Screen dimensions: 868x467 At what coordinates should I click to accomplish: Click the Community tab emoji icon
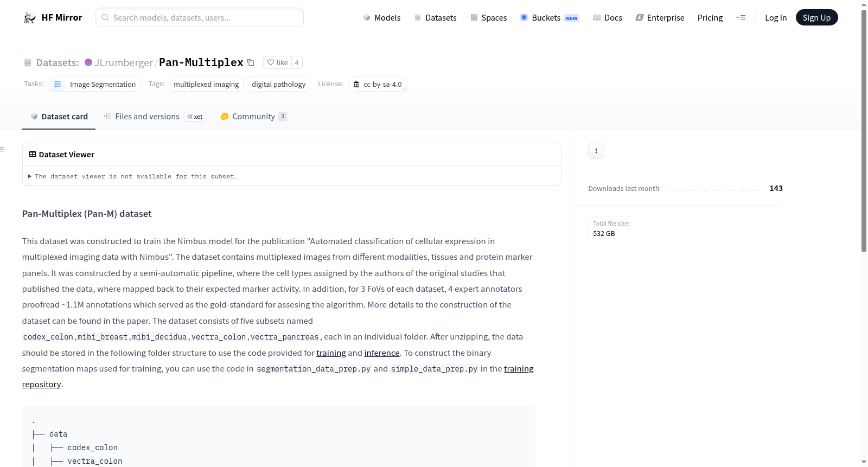(x=225, y=116)
